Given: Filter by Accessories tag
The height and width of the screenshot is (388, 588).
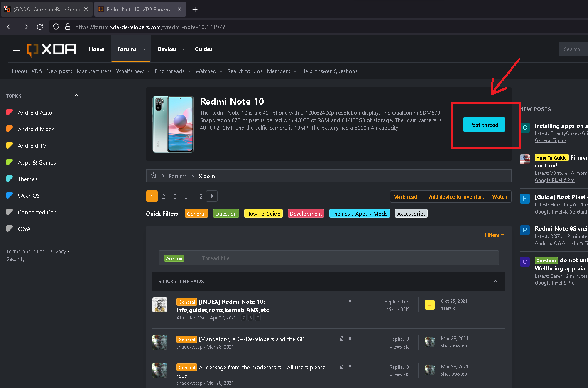Looking at the screenshot, I should tap(411, 214).
